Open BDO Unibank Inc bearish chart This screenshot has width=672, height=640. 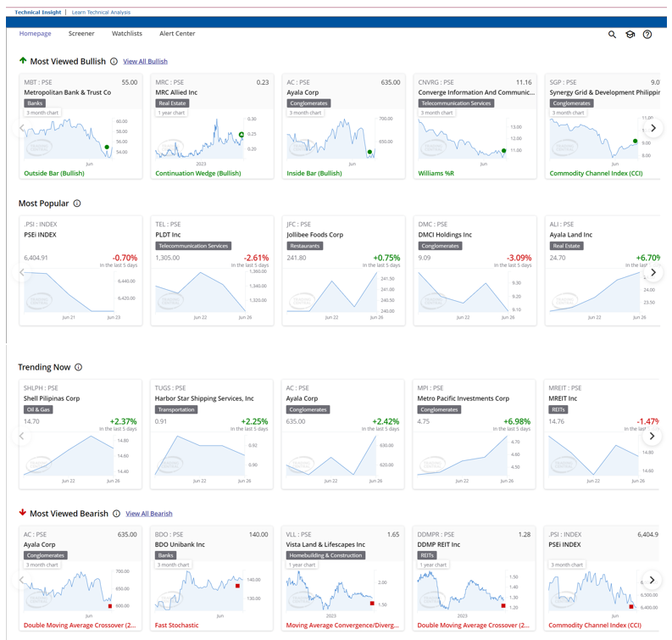199,591
